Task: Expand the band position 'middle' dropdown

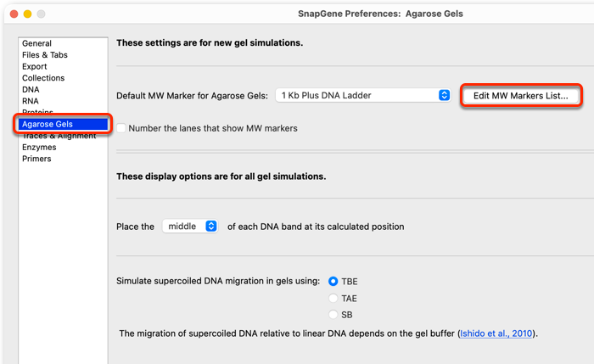Action: coord(190,227)
